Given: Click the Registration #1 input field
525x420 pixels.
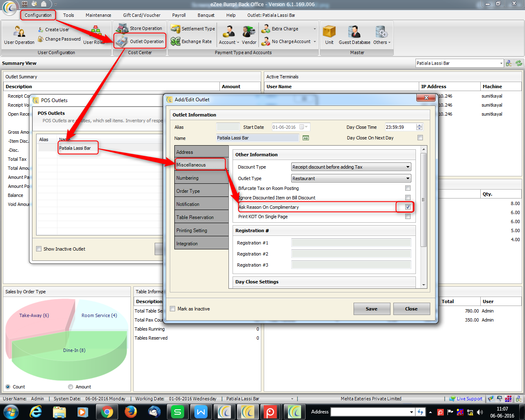Looking at the screenshot, I should (x=351, y=243).
